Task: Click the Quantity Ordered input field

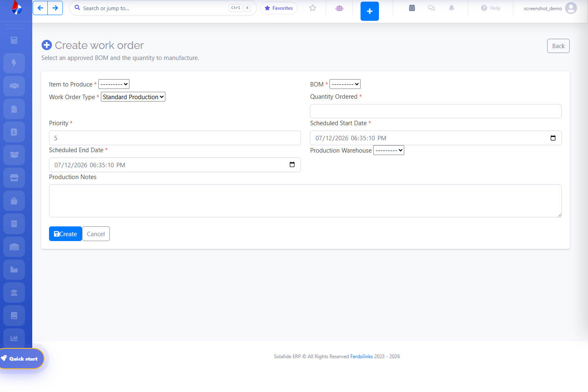Action: point(436,111)
